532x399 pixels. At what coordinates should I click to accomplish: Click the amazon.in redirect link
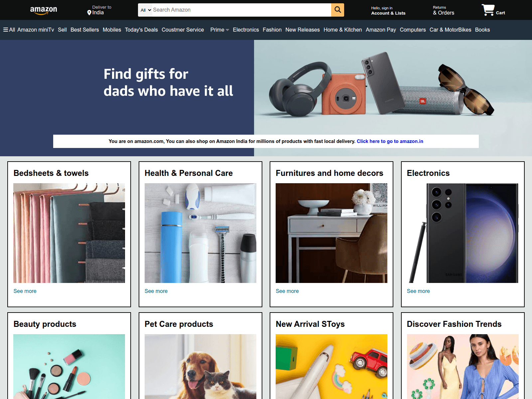point(390,141)
